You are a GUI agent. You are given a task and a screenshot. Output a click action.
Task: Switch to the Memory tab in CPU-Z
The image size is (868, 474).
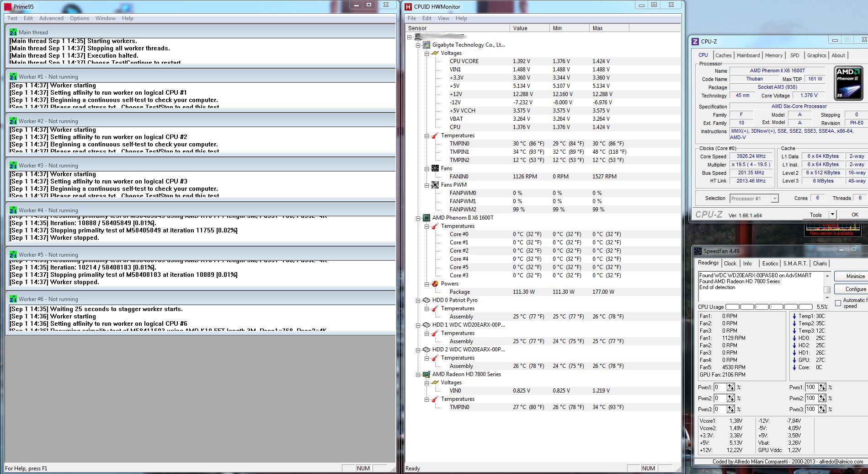774,55
